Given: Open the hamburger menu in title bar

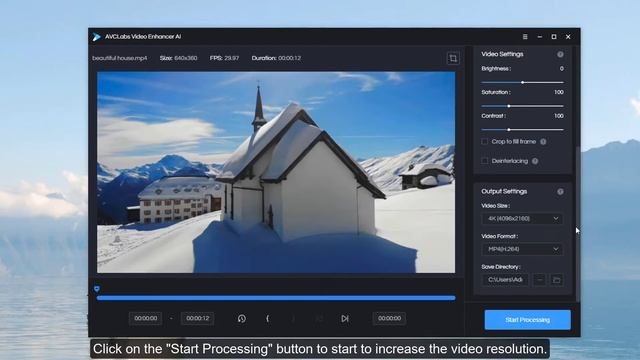Looking at the screenshot, I should coord(525,37).
